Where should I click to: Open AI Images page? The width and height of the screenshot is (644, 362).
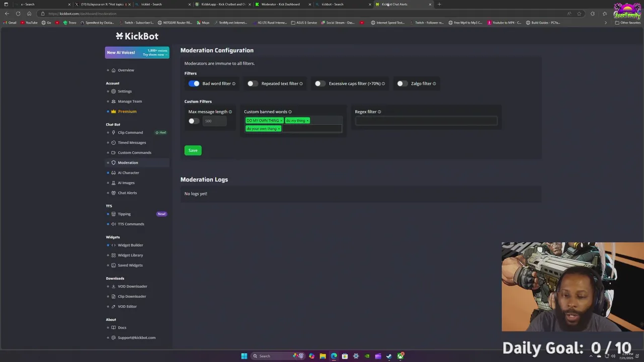[126, 183]
